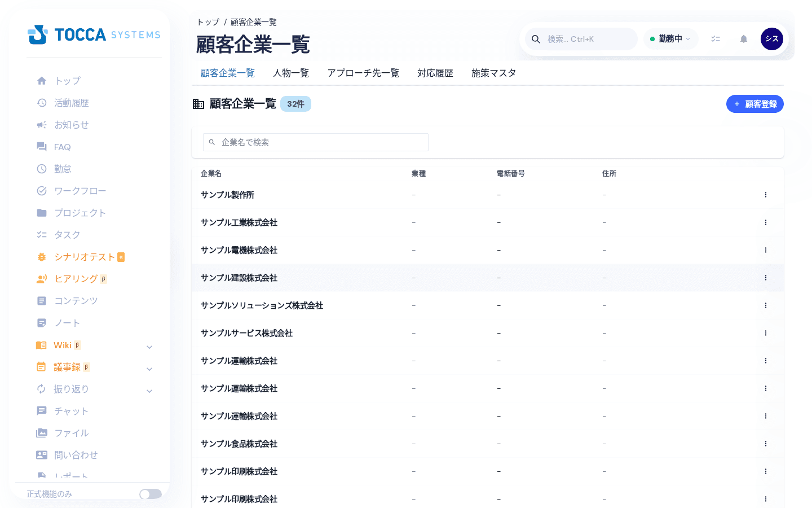Click the global 検索 Ctrl+K search box

(581, 39)
